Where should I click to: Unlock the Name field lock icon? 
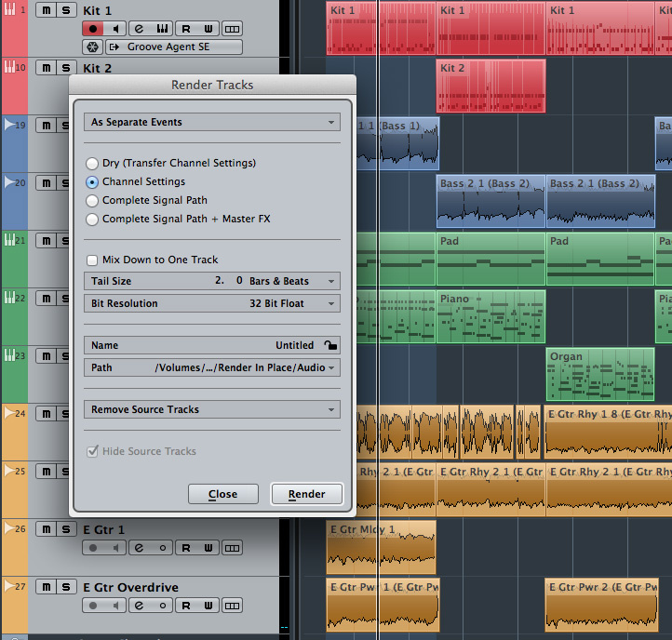coord(331,345)
